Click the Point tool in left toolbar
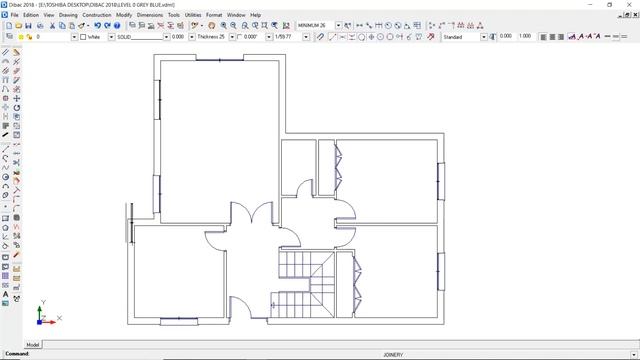This screenshot has height=360, width=640. (x=5, y=207)
